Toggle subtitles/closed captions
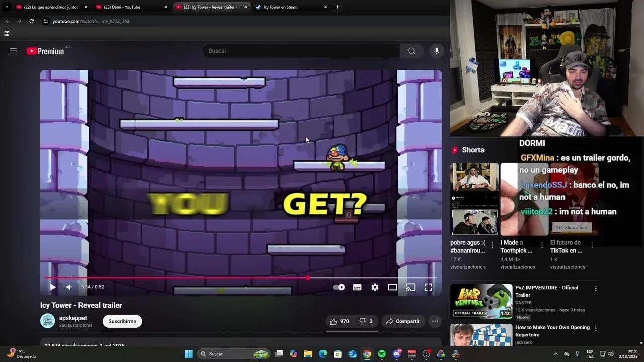This screenshot has width=644, height=362. point(357,287)
